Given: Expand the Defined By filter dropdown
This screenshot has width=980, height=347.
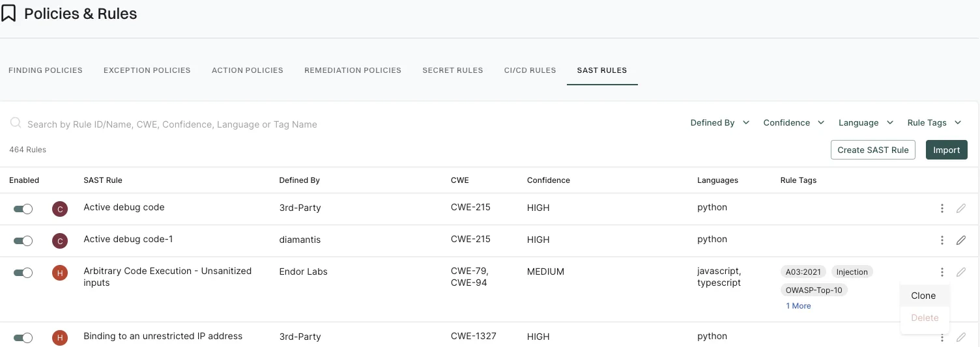Looking at the screenshot, I should [720, 123].
